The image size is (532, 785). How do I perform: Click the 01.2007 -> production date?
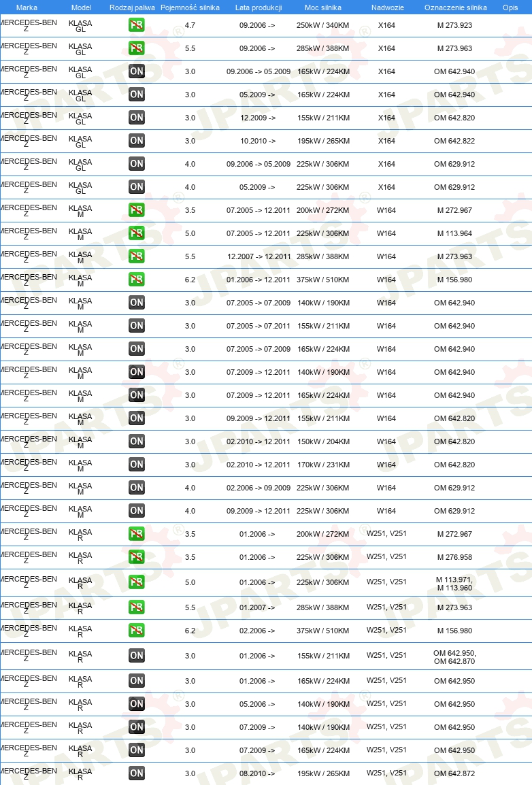click(256, 607)
